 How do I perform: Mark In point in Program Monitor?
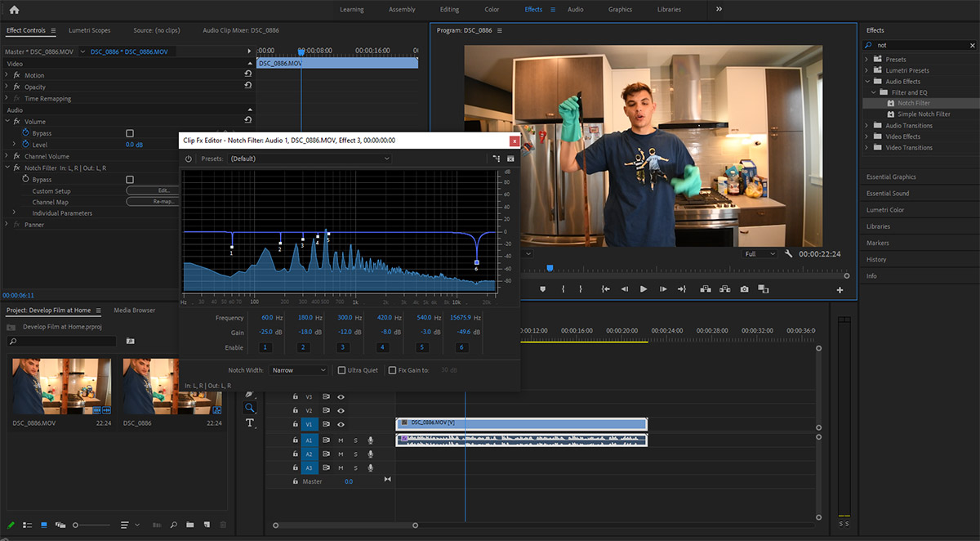(x=563, y=288)
